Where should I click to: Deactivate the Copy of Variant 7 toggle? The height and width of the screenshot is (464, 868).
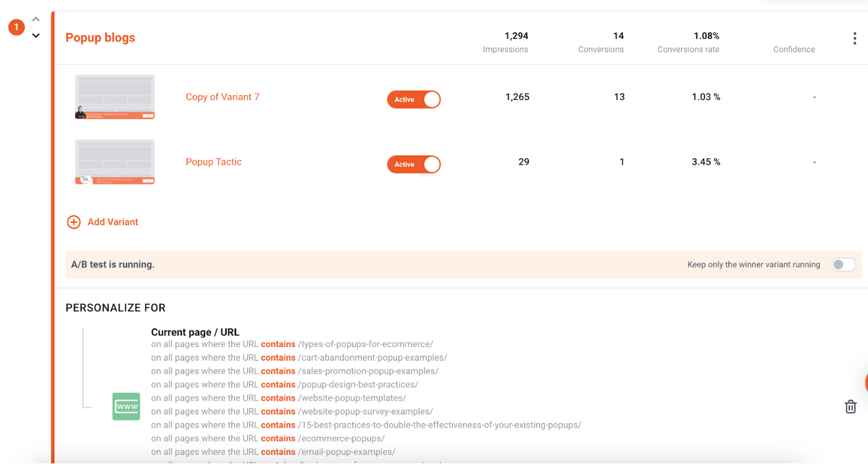tap(413, 99)
